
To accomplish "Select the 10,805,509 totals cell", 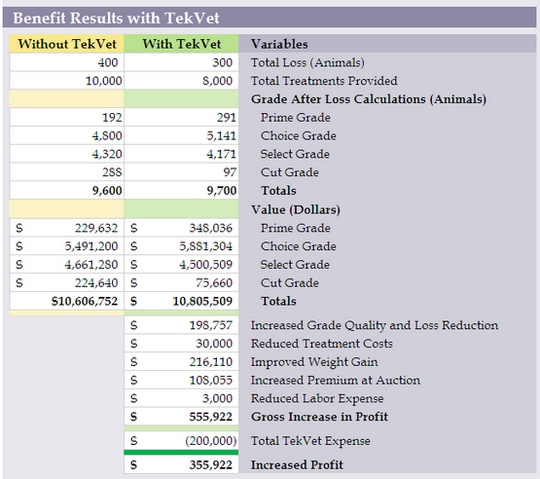I will pos(181,301).
